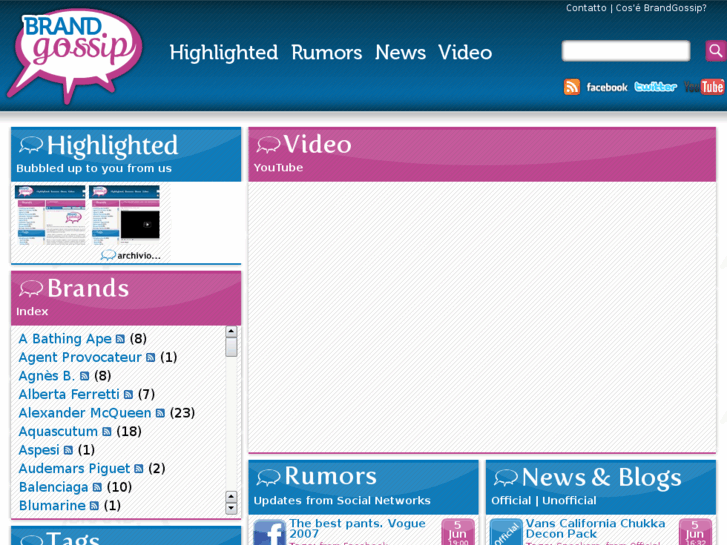Click RSS icon next to Balenciaga

97,487
